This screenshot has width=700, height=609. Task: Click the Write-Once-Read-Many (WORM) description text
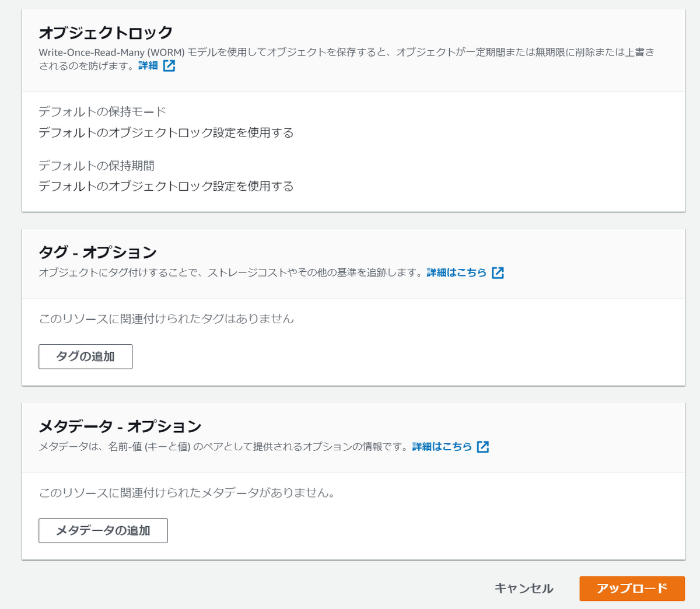click(346, 58)
